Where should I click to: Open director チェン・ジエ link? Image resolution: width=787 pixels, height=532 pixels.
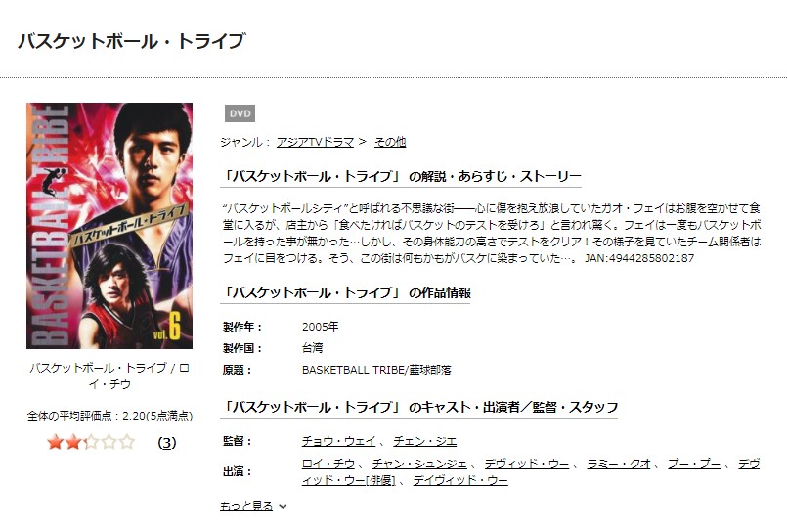point(424,441)
